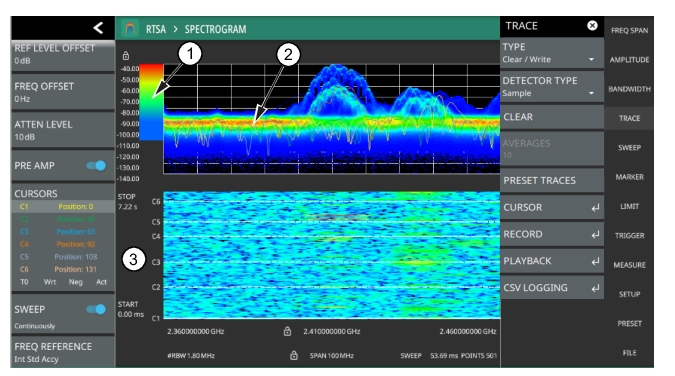Click the lock icon beside center frequency
Screen dimensions: 675x376
[287, 331]
